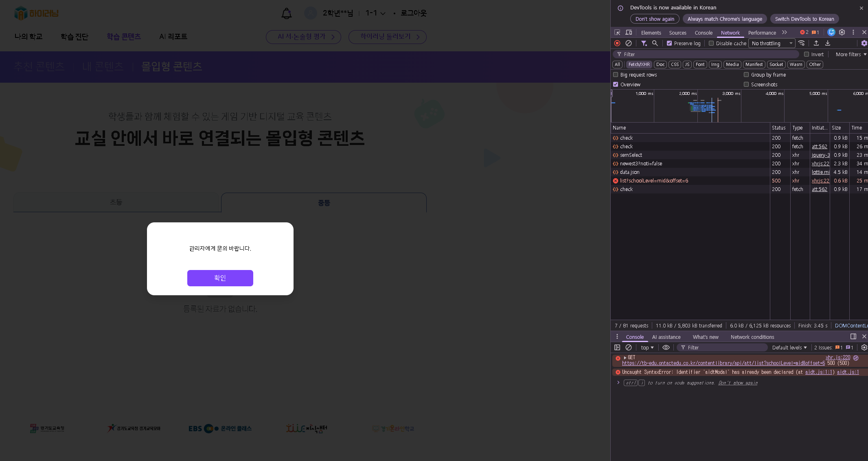Open the Performance tab
This screenshot has height=461, width=868.
point(762,33)
